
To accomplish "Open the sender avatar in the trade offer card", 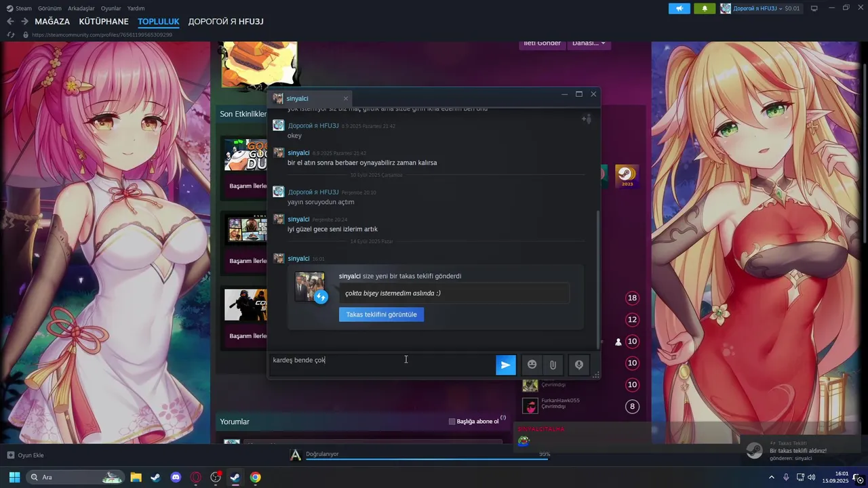I will [x=310, y=286].
